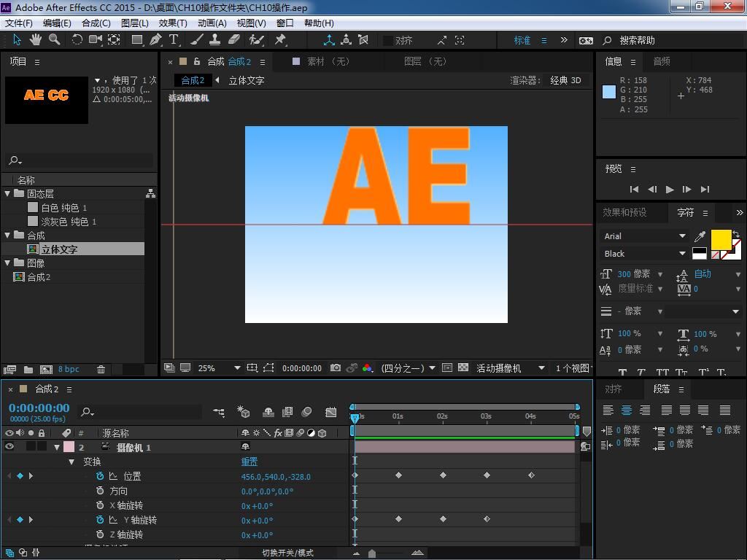Jump to the first frame in preview
The width and height of the screenshot is (747, 560).
point(634,189)
